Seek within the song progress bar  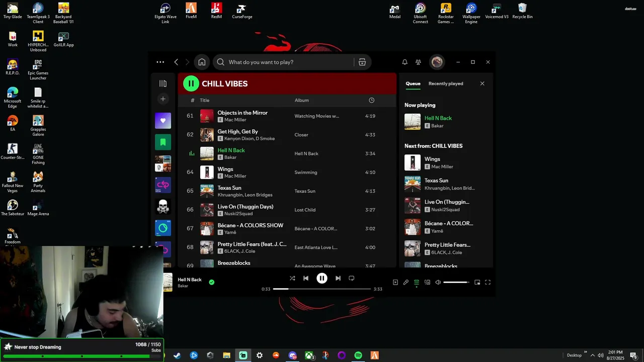click(x=322, y=289)
